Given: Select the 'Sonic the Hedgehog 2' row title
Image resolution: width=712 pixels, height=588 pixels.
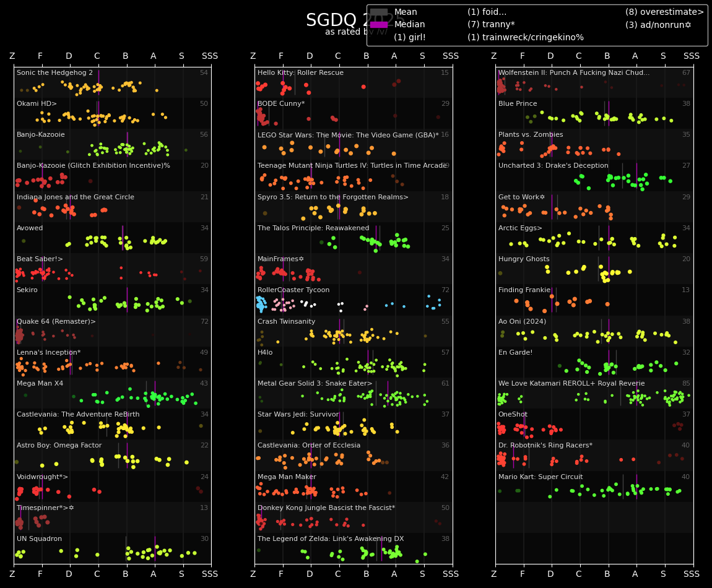Looking at the screenshot, I should [x=54, y=72].
